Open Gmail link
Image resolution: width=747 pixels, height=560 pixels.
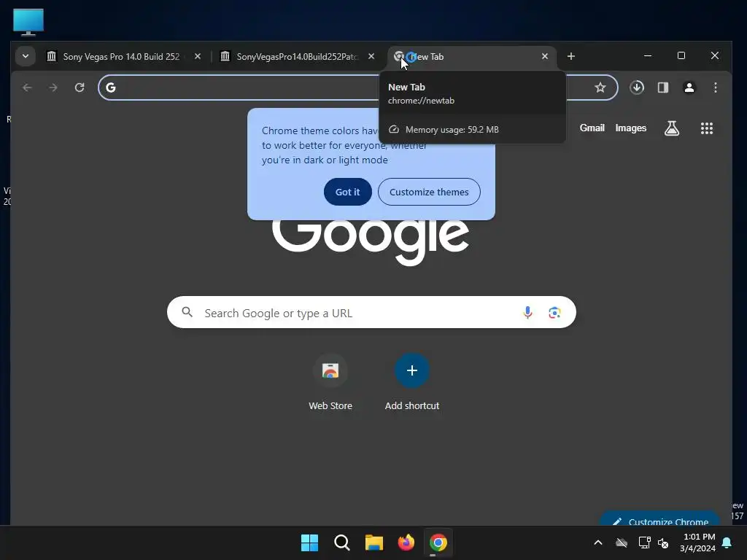[592, 128]
